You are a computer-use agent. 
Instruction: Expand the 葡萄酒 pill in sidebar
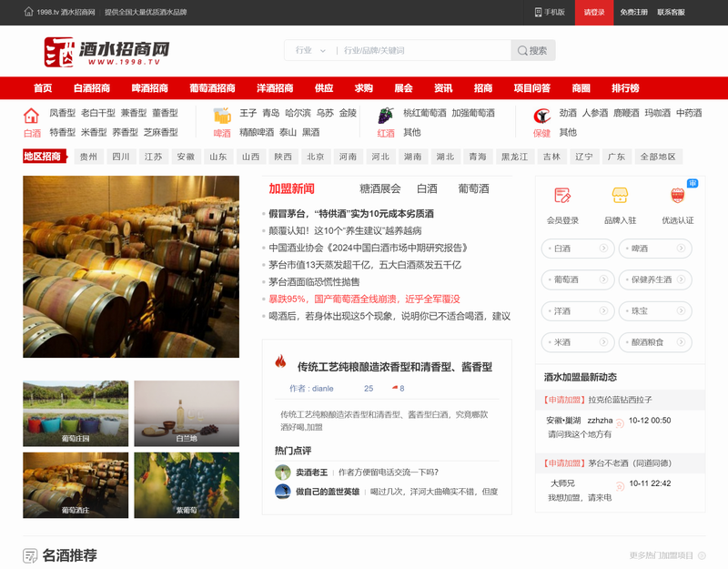[x=578, y=279]
